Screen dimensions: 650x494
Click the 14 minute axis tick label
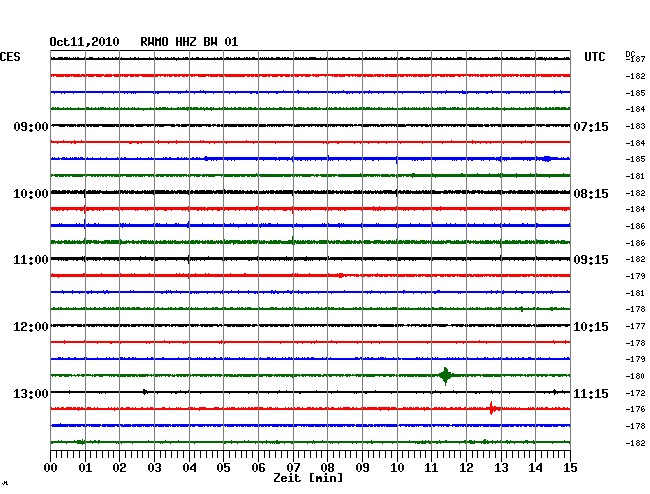[535, 467]
